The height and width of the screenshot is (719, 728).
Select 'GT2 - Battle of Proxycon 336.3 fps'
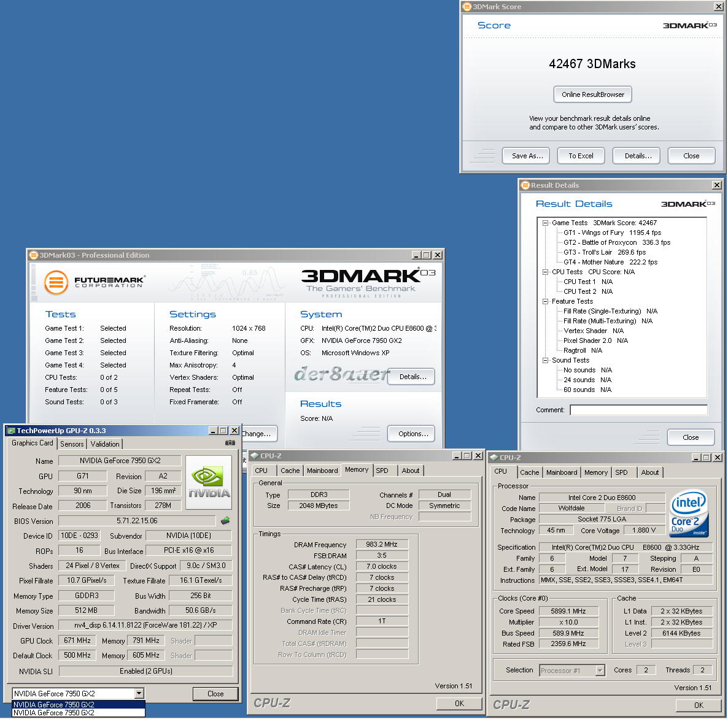[616, 242]
